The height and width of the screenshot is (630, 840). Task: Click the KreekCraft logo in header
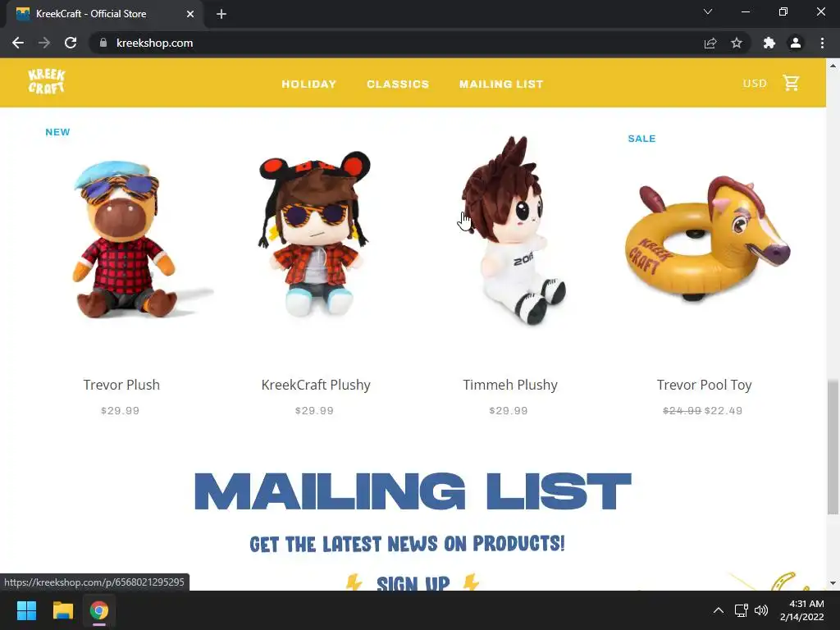click(47, 82)
